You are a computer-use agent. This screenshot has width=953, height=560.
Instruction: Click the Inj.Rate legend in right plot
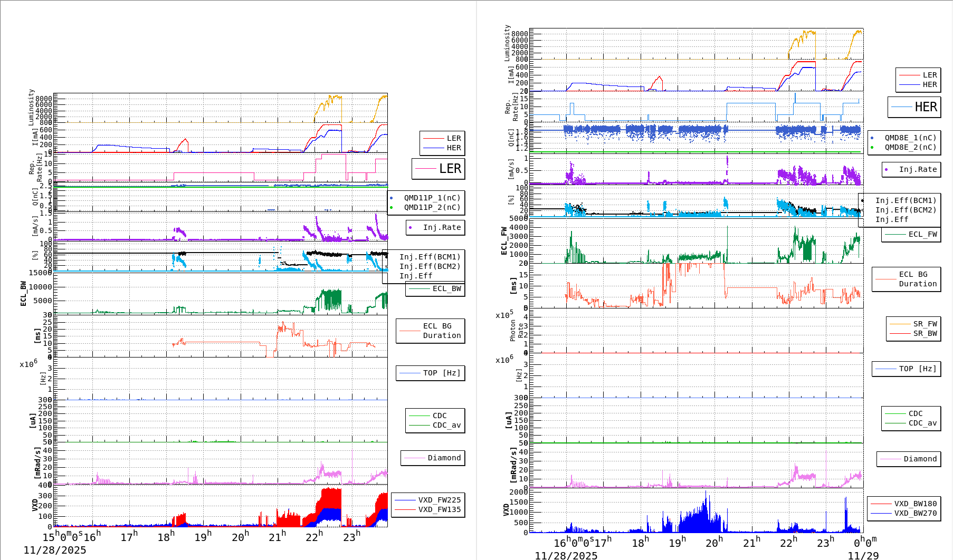coord(911,169)
